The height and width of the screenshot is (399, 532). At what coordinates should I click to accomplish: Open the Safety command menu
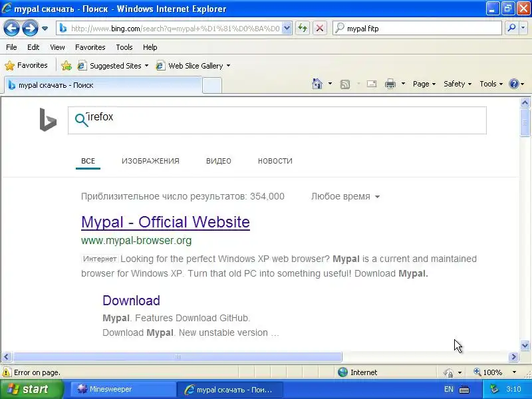[x=458, y=84]
